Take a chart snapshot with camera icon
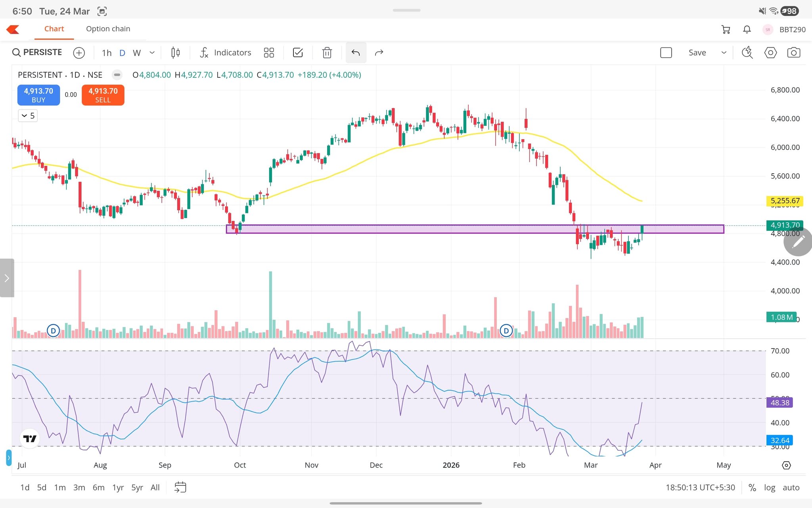 coord(793,53)
